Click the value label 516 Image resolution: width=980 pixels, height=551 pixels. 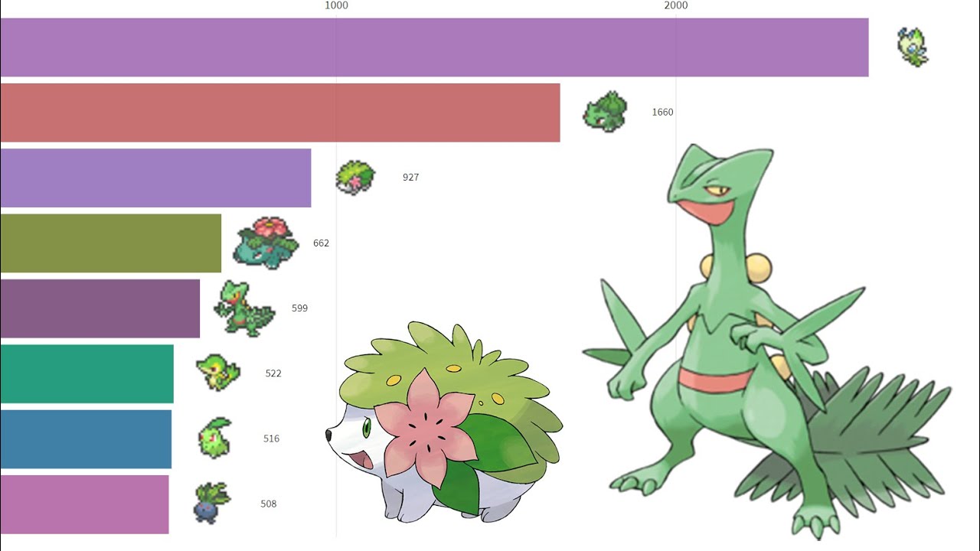271,439
